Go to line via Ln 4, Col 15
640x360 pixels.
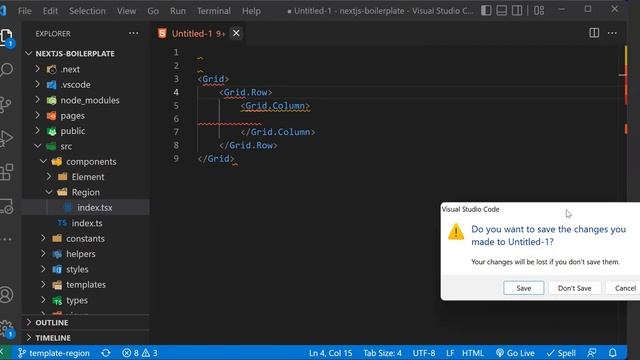(x=330, y=353)
